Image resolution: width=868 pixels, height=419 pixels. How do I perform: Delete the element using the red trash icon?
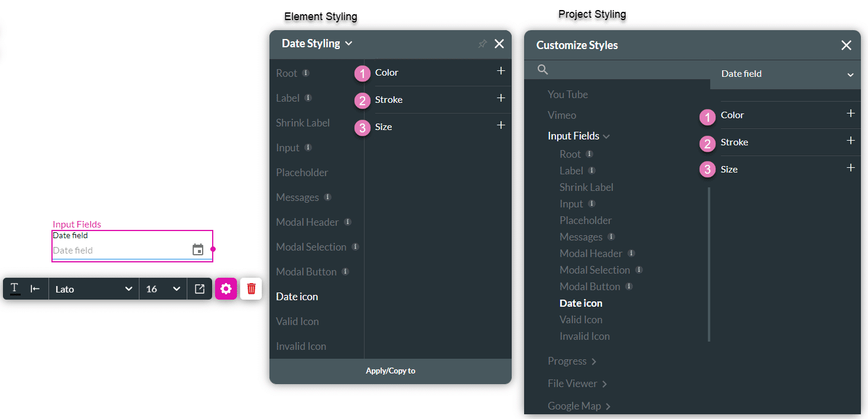[251, 288]
